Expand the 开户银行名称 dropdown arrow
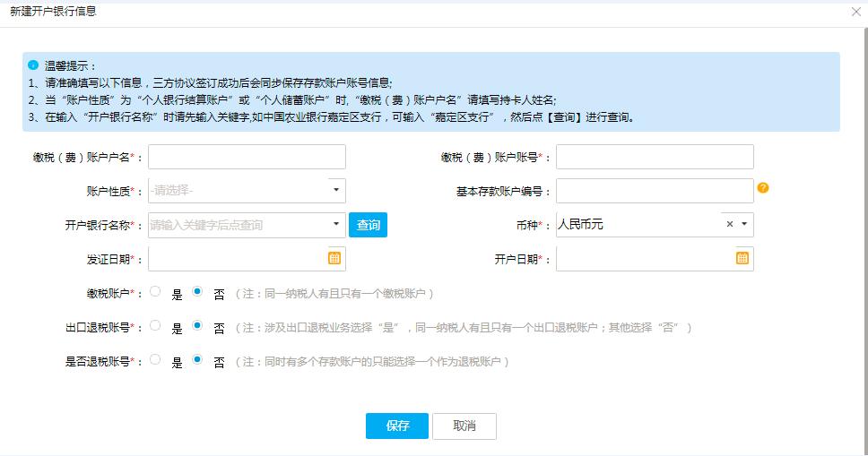 336,224
